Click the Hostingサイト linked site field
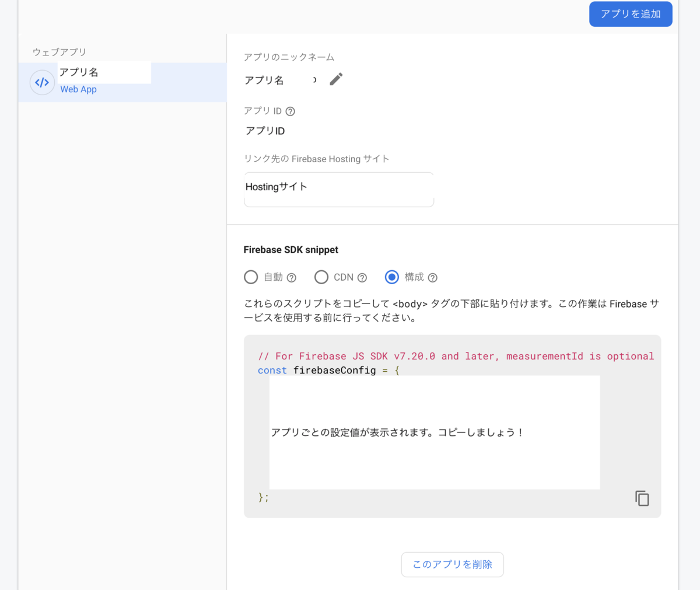This screenshot has height=590, width=700. point(339,190)
